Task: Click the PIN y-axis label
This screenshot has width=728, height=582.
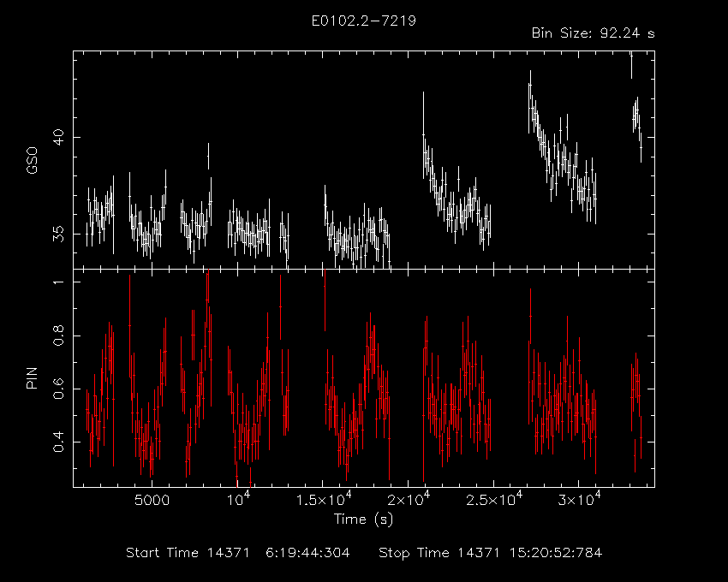Action: pyautogui.click(x=32, y=377)
